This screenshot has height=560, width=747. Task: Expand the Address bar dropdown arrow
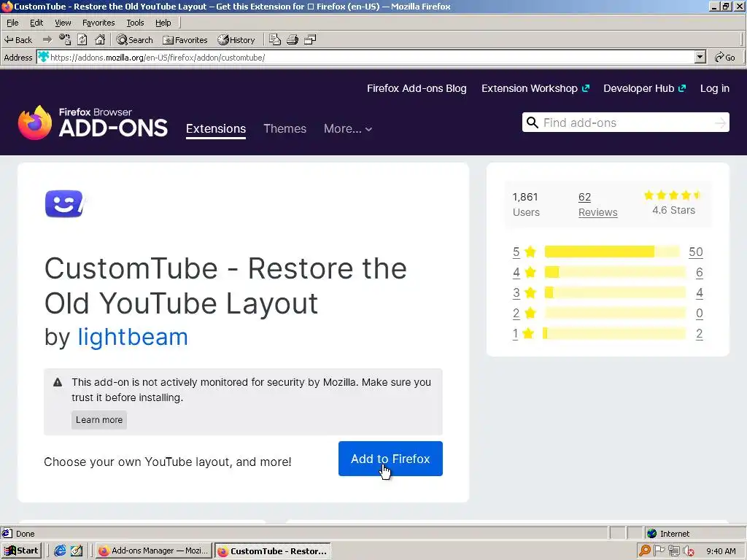coord(700,57)
